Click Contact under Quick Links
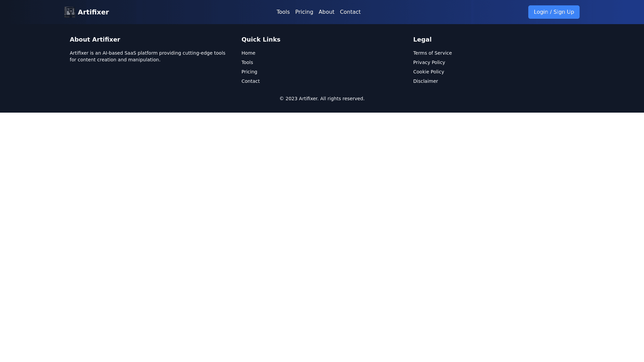This screenshot has width=644, height=362. 251,81
